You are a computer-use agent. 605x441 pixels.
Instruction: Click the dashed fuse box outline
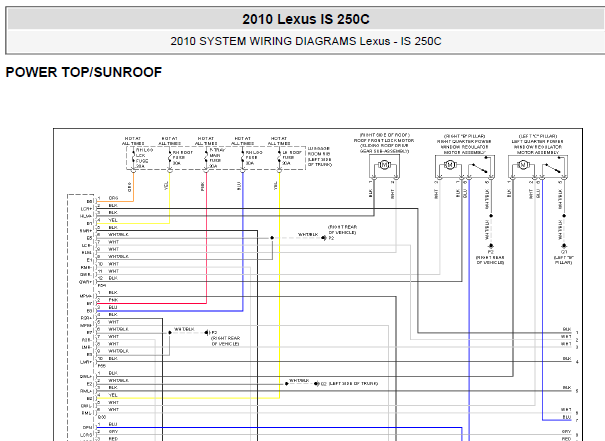tap(216, 158)
